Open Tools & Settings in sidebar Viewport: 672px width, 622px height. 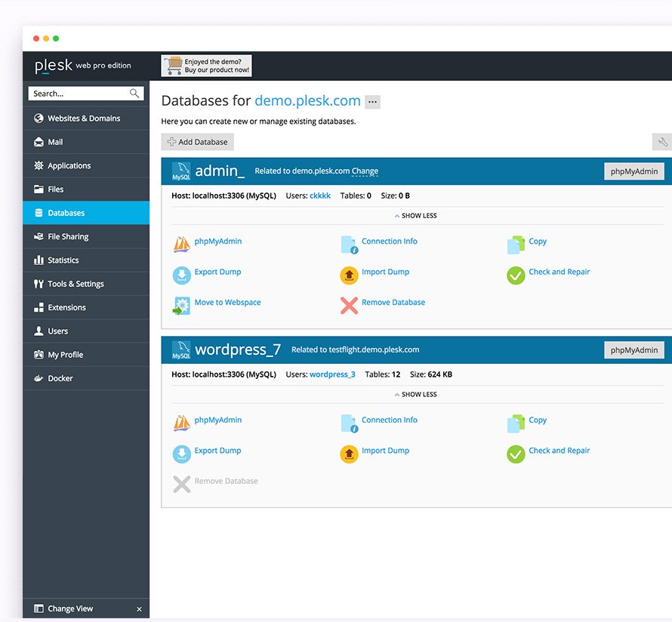86,284
